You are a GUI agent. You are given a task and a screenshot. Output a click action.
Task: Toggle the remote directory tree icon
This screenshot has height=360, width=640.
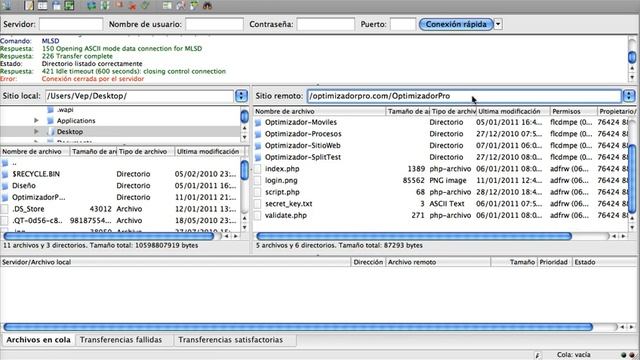(x=56, y=5)
